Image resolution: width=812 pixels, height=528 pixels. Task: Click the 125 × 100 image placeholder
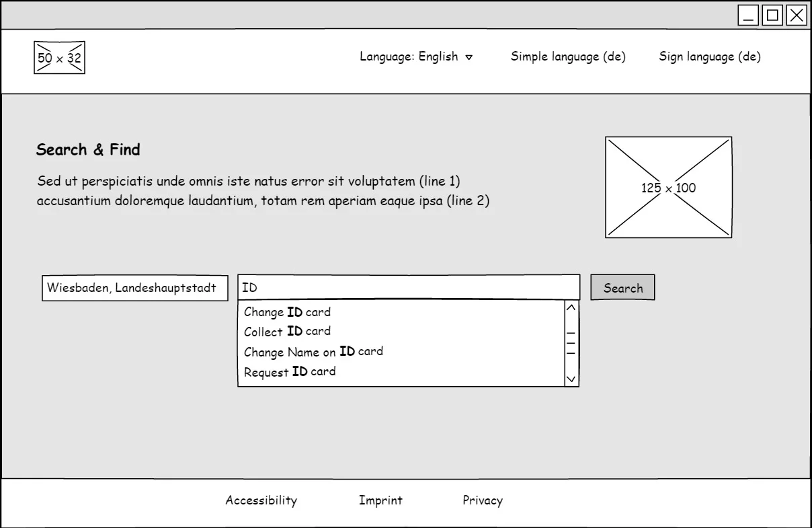pyautogui.click(x=669, y=188)
